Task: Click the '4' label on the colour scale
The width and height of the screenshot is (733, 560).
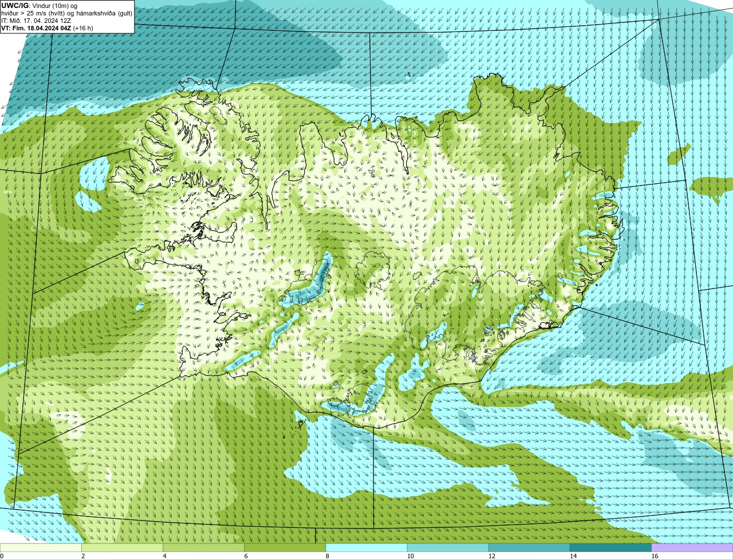Action: point(164,556)
